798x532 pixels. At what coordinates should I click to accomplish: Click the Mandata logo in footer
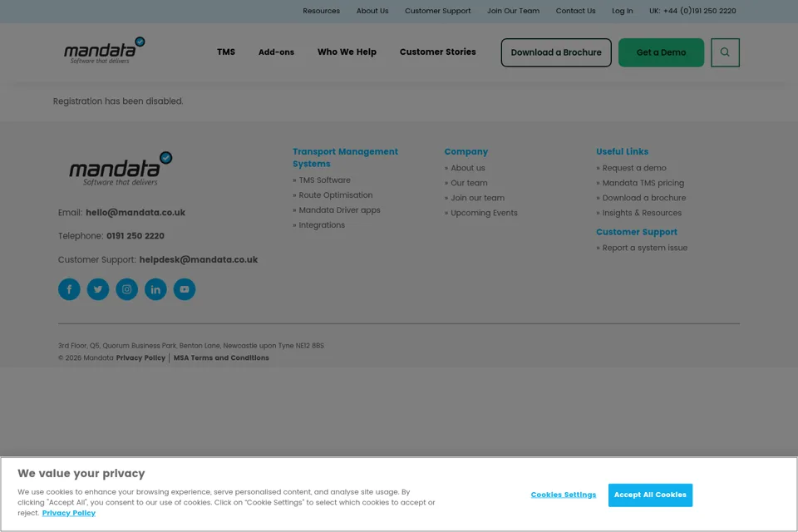pyautogui.click(x=121, y=169)
